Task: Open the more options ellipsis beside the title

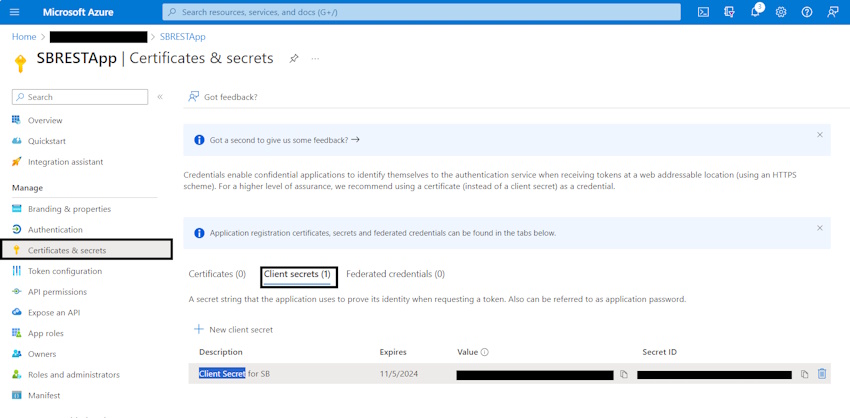Action: (x=315, y=58)
